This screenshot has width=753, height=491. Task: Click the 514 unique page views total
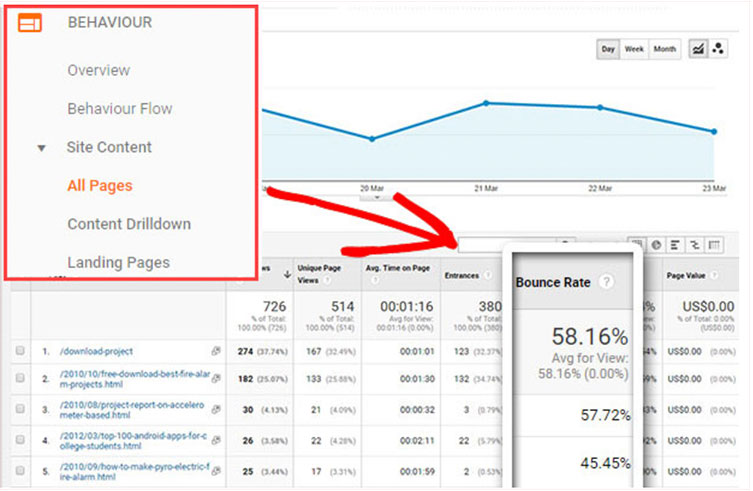pos(342,306)
